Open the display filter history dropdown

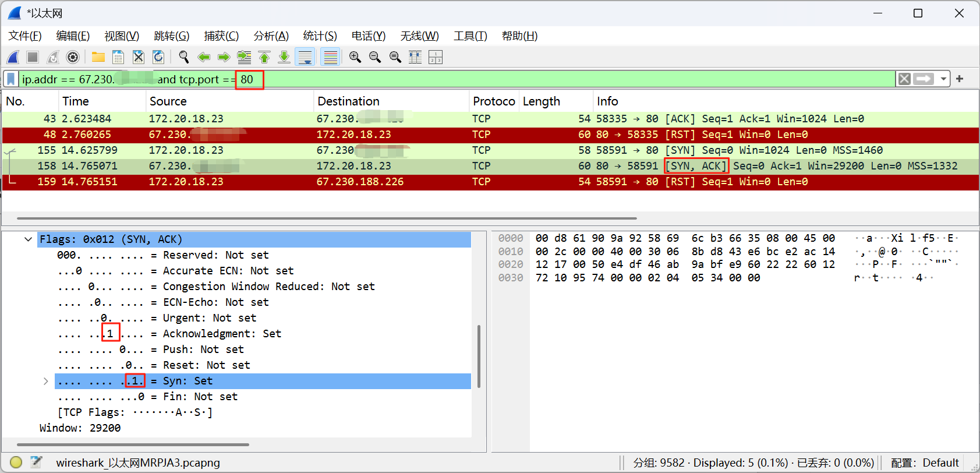[x=943, y=79]
